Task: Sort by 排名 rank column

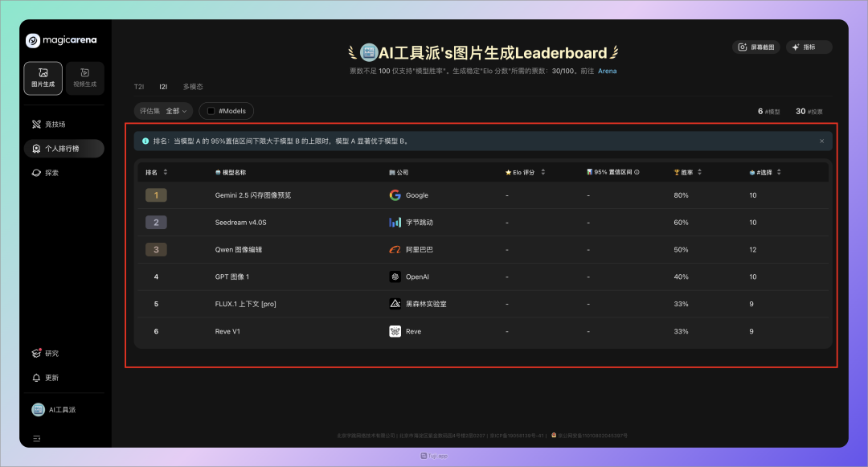Action: [x=166, y=172]
